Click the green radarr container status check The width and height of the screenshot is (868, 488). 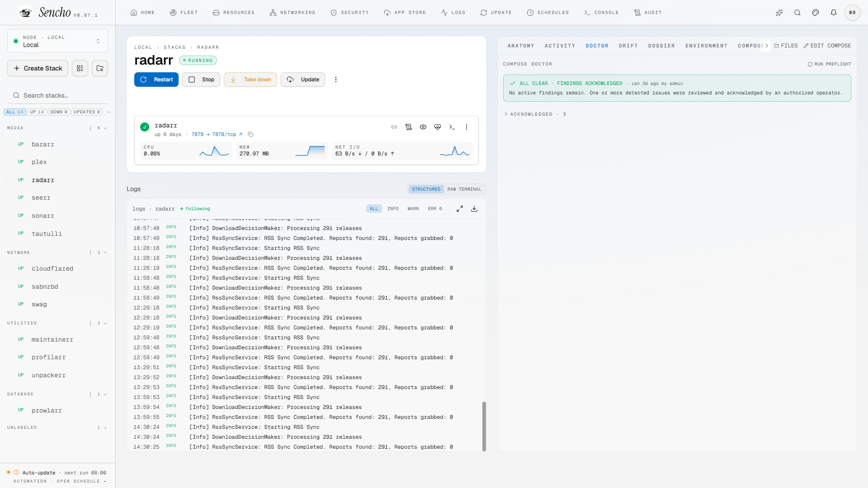[x=145, y=127]
